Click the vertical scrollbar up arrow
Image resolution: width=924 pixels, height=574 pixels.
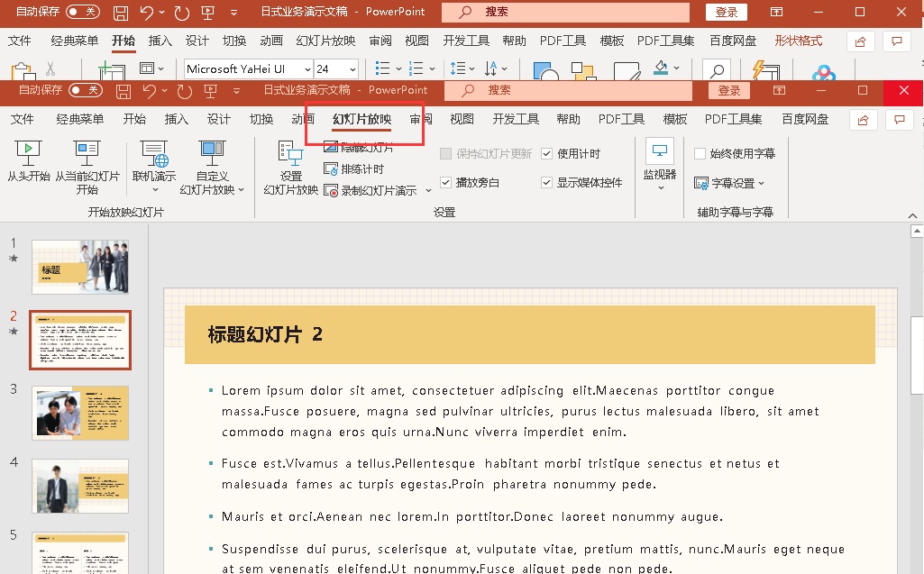click(917, 231)
